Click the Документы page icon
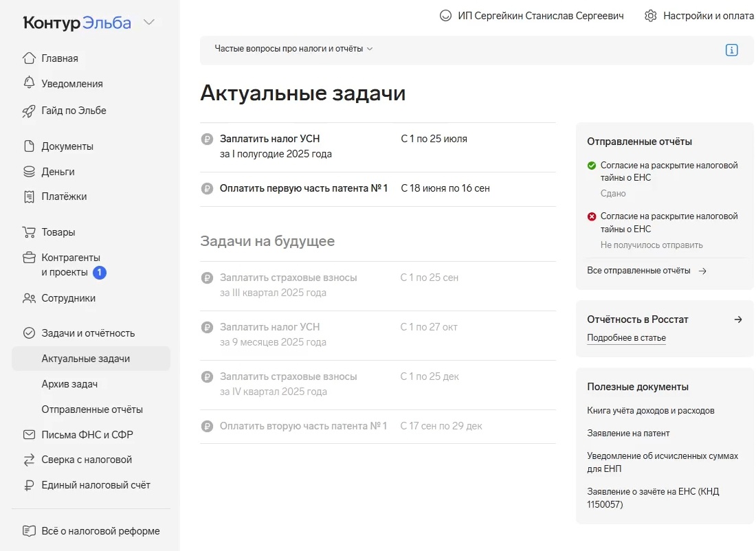Screen dimensions: 756x551 pos(29,146)
